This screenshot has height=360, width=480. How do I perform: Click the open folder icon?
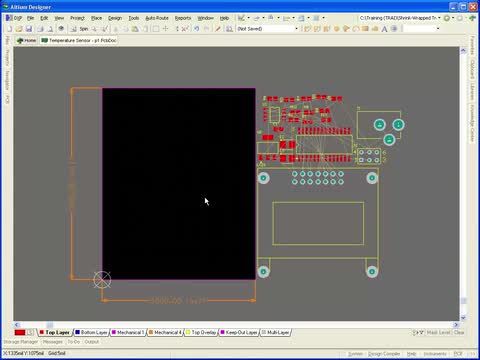pos(19,29)
